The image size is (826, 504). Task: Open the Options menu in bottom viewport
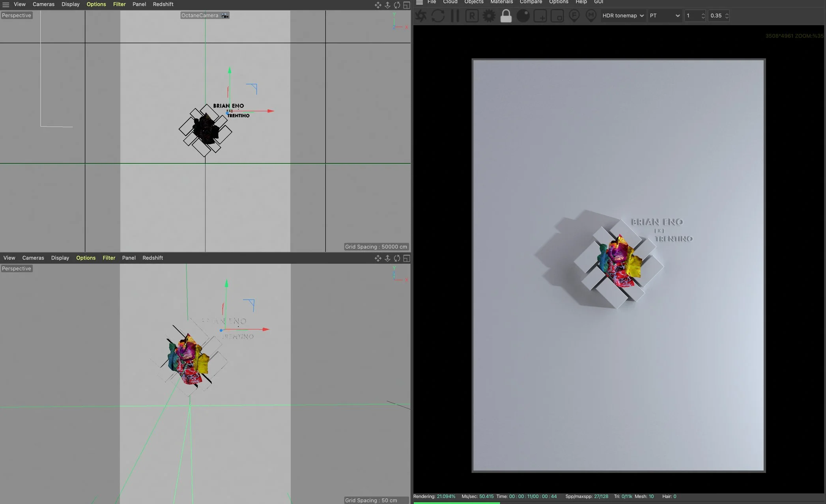(86, 258)
